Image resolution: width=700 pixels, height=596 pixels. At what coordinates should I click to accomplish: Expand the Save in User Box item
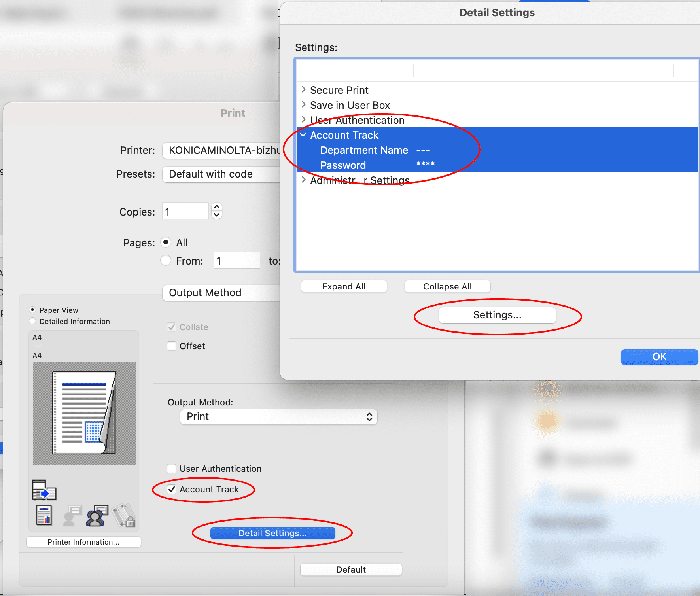coord(303,104)
